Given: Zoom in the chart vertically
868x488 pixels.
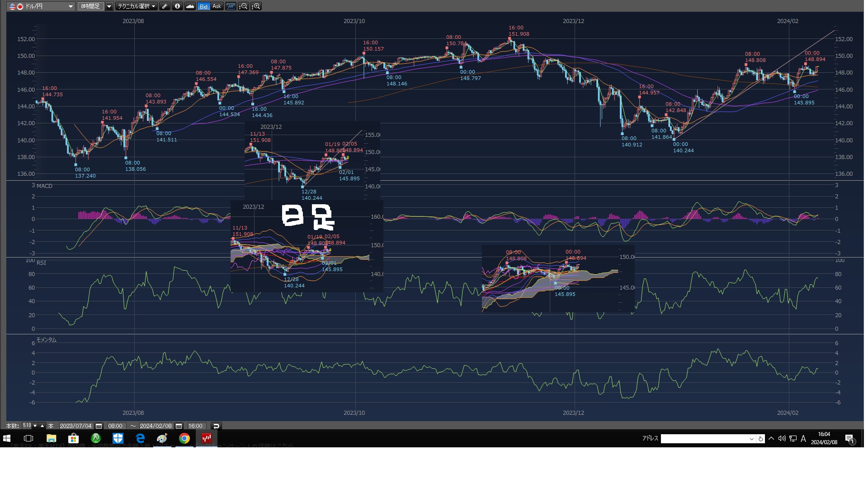Looking at the screenshot, I should pos(256,6).
